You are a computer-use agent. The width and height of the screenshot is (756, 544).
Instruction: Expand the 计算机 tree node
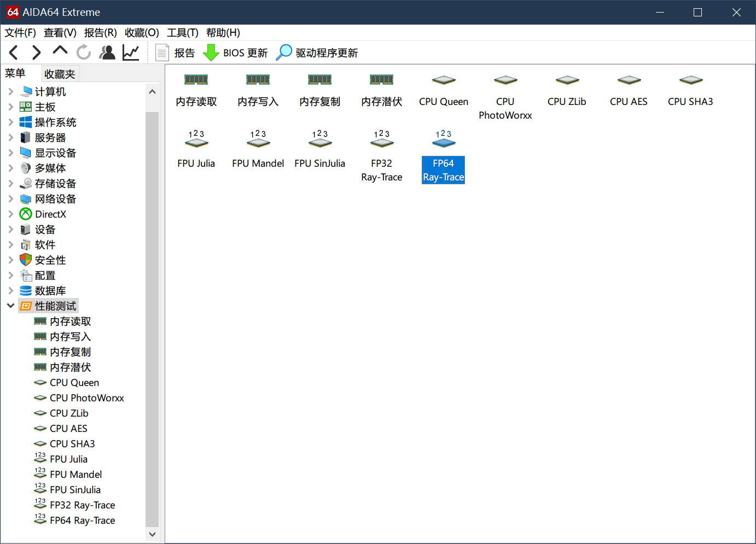pos(11,91)
